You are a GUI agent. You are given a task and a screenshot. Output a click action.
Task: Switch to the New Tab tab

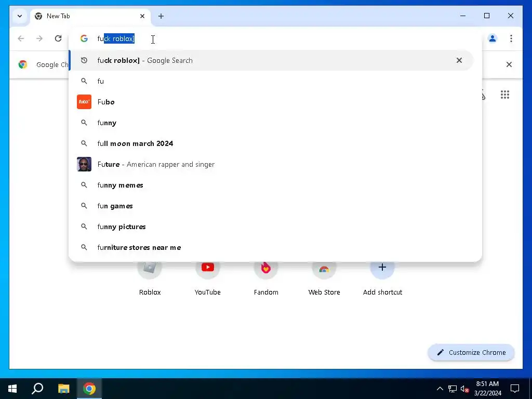coord(90,16)
